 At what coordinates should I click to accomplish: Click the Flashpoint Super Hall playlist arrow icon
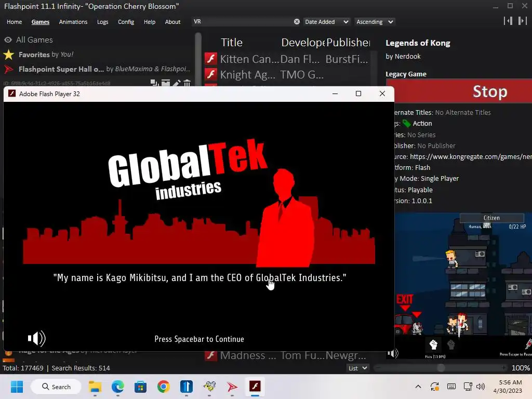[8, 69]
